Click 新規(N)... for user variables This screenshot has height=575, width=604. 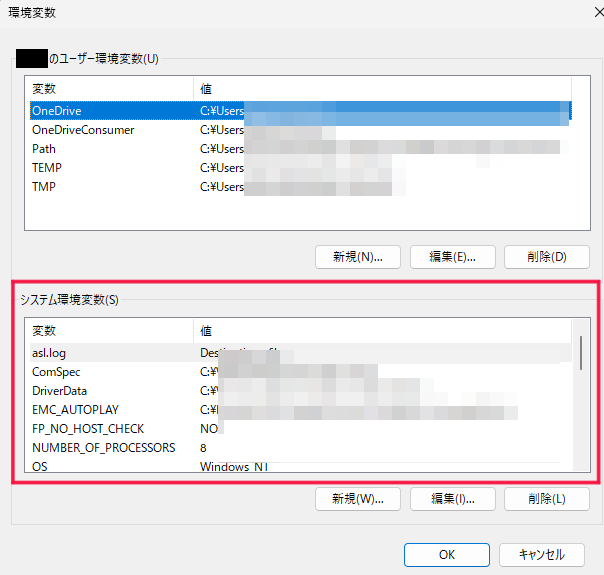[x=357, y=257]
